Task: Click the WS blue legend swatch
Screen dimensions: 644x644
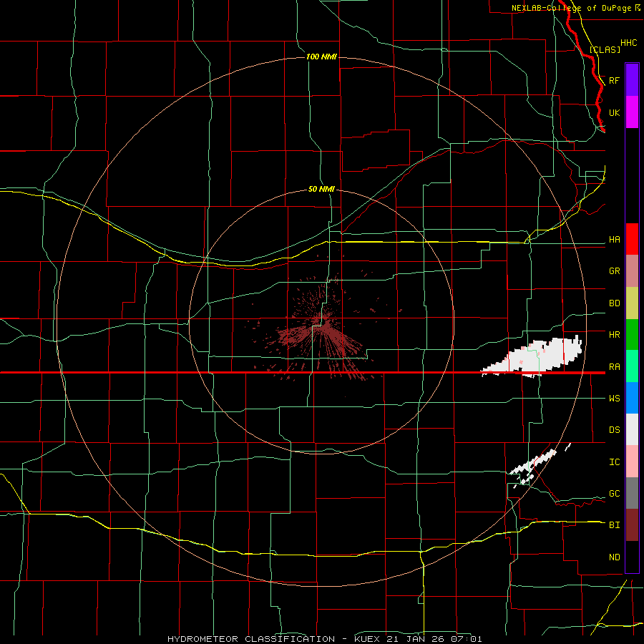Action: click(632, 398)
